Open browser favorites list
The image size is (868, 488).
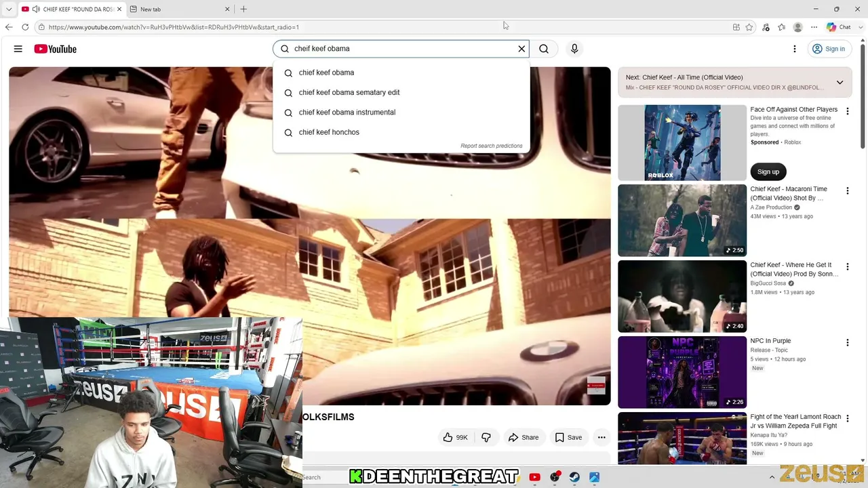point(782,27)
